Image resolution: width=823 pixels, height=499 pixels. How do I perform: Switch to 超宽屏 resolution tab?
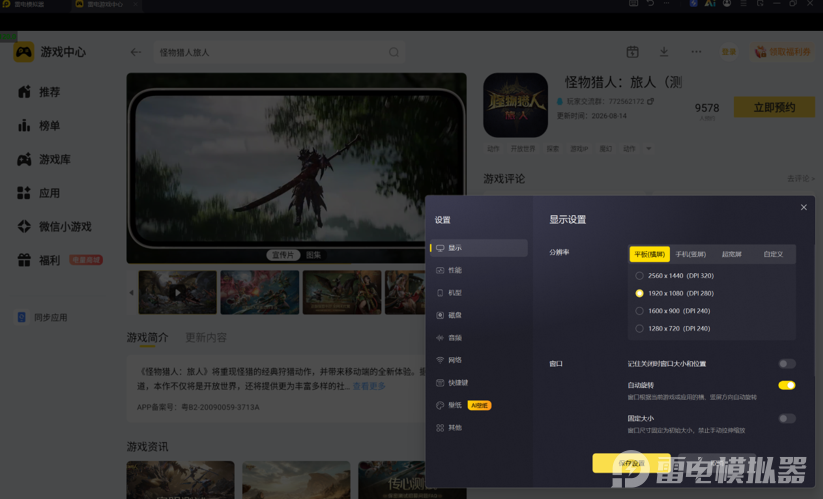(x=732, y=254)
